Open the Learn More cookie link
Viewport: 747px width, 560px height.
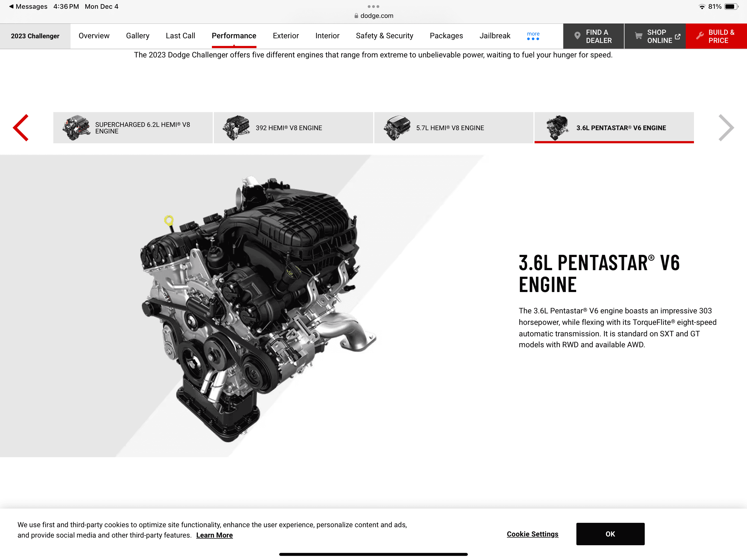[214, 535]
